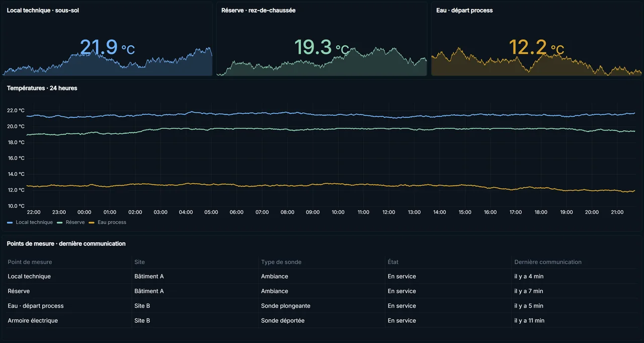Click the 22.0 °C y-axis label
The width and height of the screenshot is (644, 343).
point(16,110)
